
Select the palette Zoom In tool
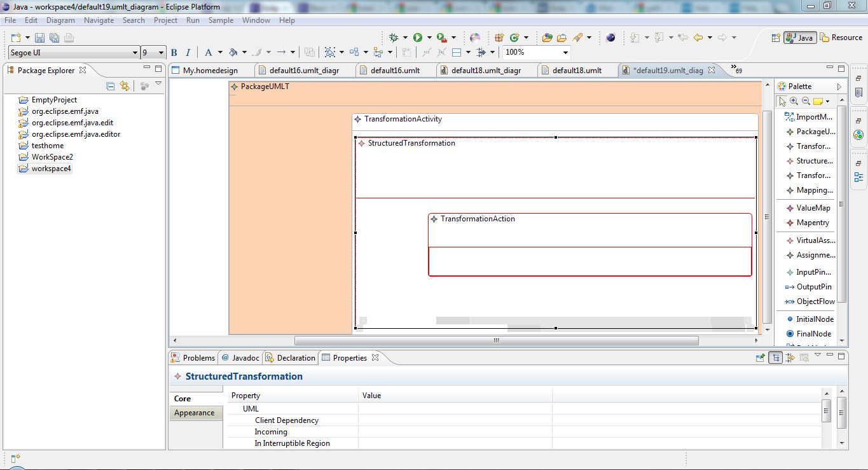[x=794, y=101]
